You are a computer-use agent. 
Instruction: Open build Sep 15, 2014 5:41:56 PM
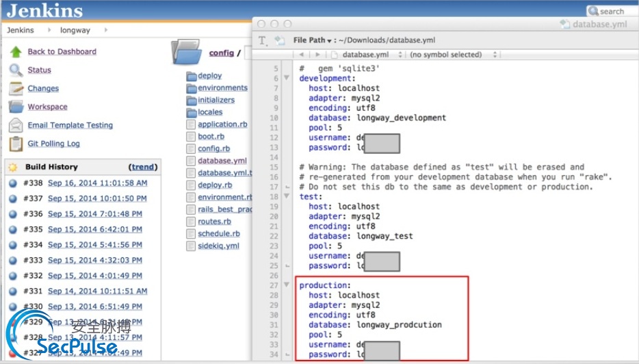pos(95,245)
